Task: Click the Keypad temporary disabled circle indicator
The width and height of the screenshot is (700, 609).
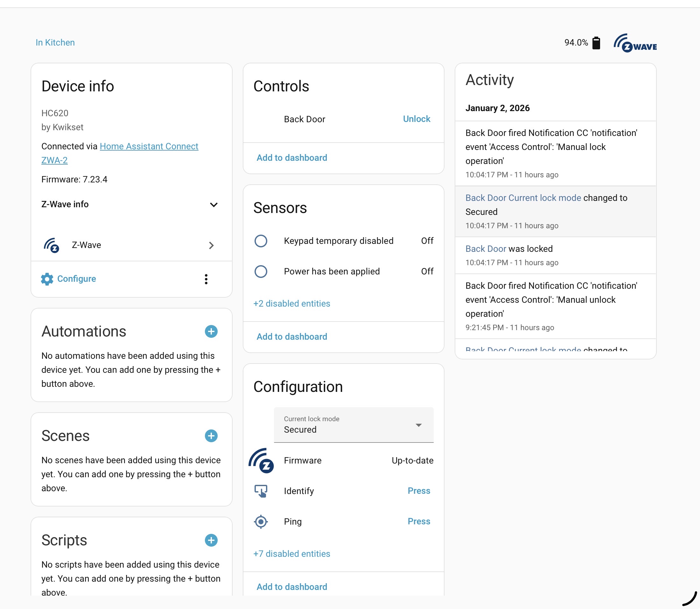Action: pos(261,241)
